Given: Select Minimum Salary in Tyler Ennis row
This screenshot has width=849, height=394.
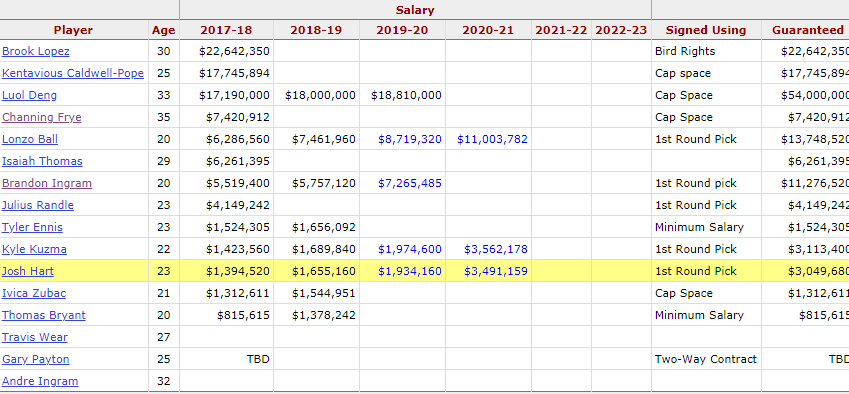Looking at the screenshot, I should click(699, 227).
